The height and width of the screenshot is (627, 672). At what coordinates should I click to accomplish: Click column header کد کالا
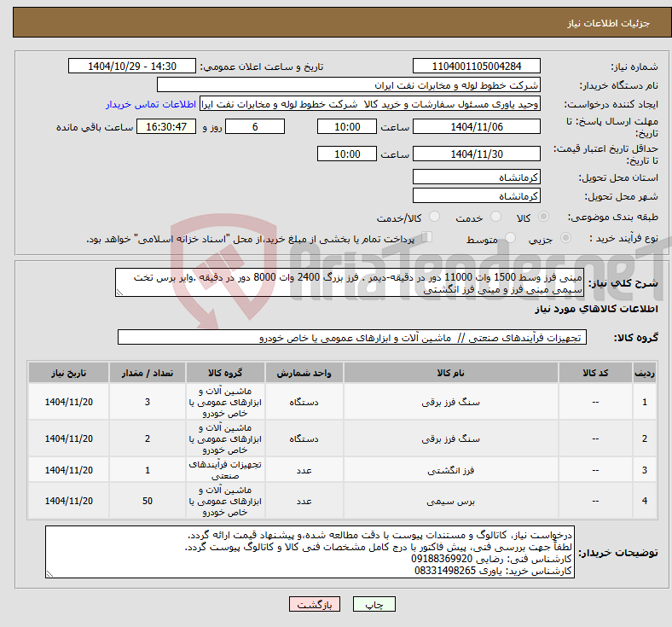pyautogui.click(x=595, y=373)
